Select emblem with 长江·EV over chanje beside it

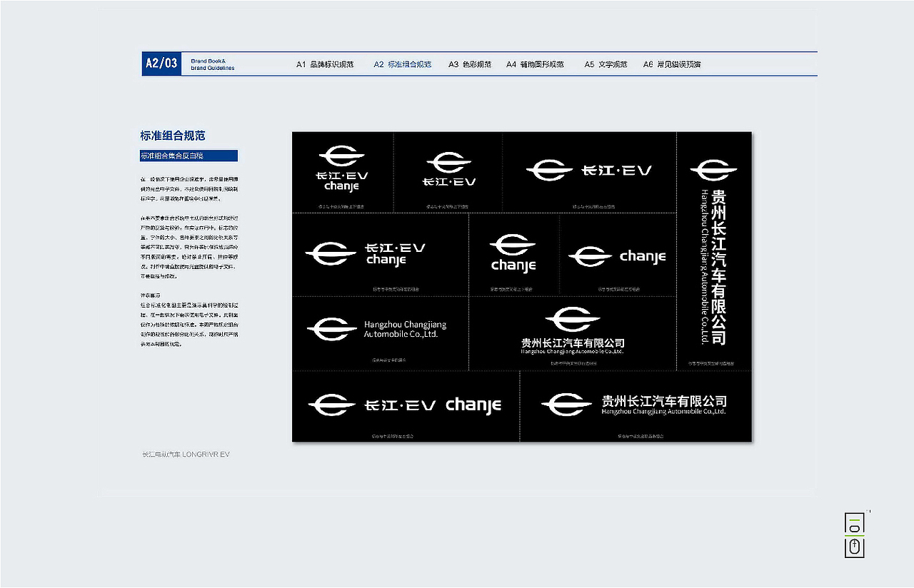pos(366,254)
